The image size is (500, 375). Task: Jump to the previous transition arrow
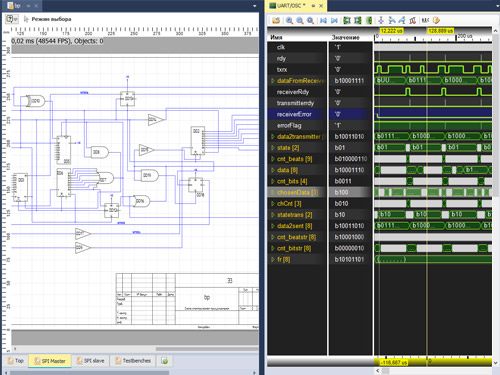tap(323, 20)
